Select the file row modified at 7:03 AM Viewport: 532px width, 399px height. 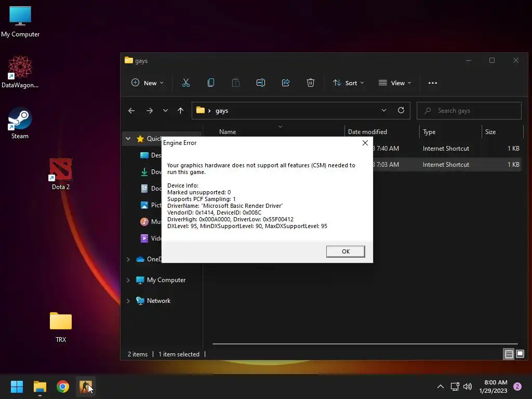tap(447, 165)
